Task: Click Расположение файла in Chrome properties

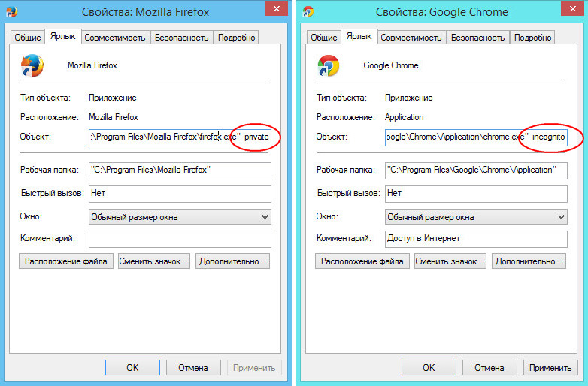Action: click(x=362, y=261)
